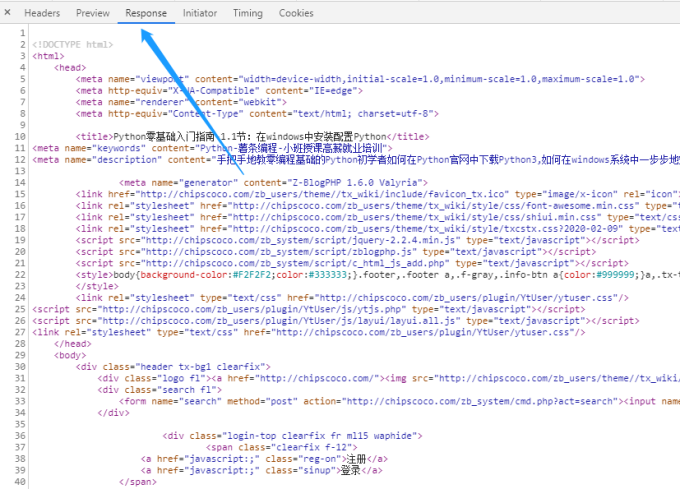Click the search fl div line
680x490 pixels.
[160, 390]
